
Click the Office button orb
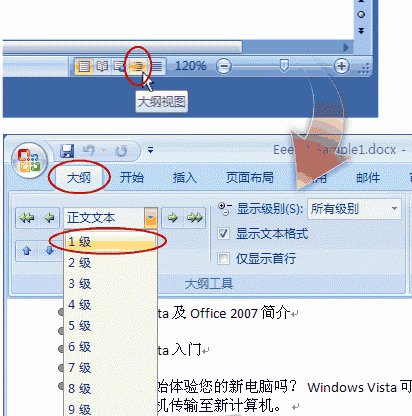[x=29, y=161]
